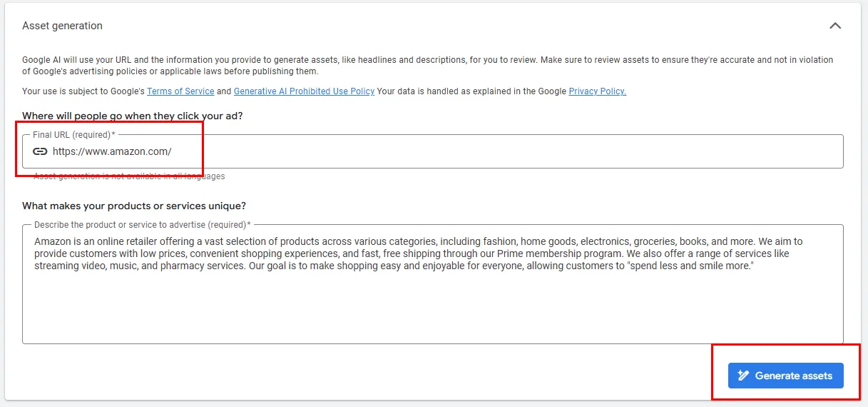Open the Google Privacy Policy link
Screen dimensions: 868x407
coord(597,91)
